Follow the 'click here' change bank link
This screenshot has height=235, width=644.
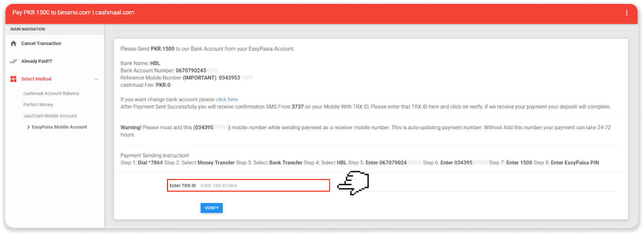227,99
